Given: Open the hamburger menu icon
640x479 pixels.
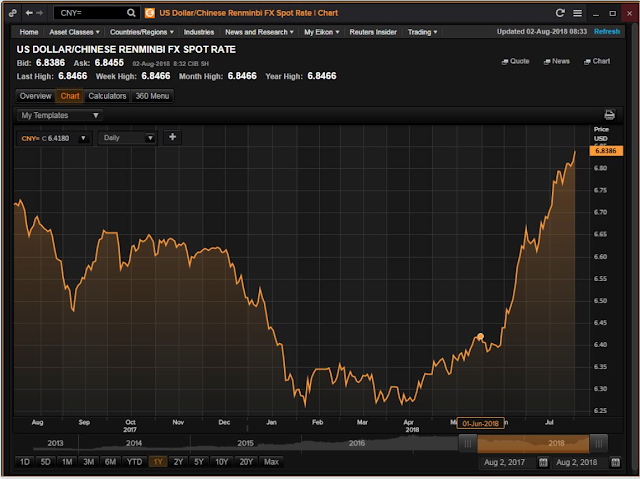Looking at the screenshot, I should pos(577,13).
